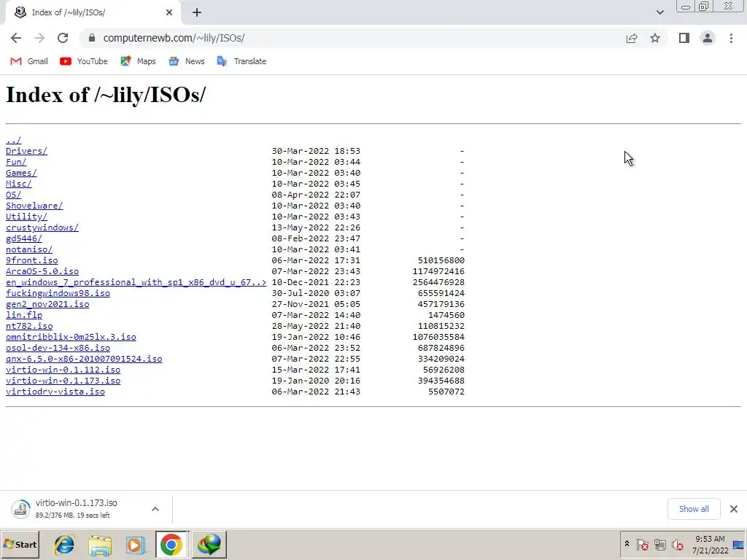
Task: Click the Action Center flag tray icon
Action: pyautogui.click(x=642, y=544)
